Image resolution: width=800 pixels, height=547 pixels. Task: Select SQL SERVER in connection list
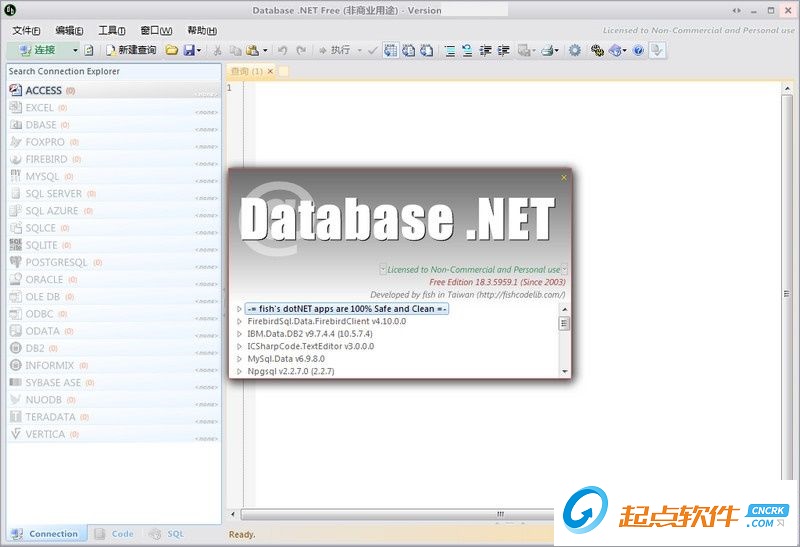(x=114, y=193)
